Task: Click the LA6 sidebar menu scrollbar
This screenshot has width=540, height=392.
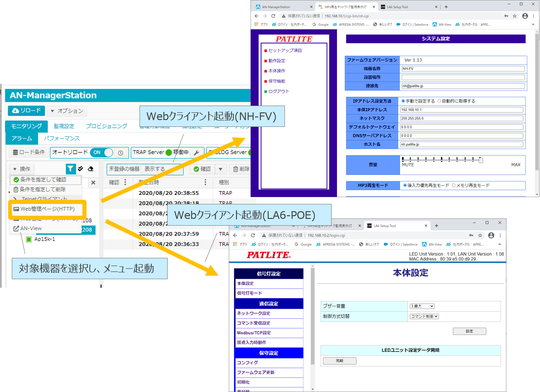Action: pyautogui.click(x=313, y=316)
